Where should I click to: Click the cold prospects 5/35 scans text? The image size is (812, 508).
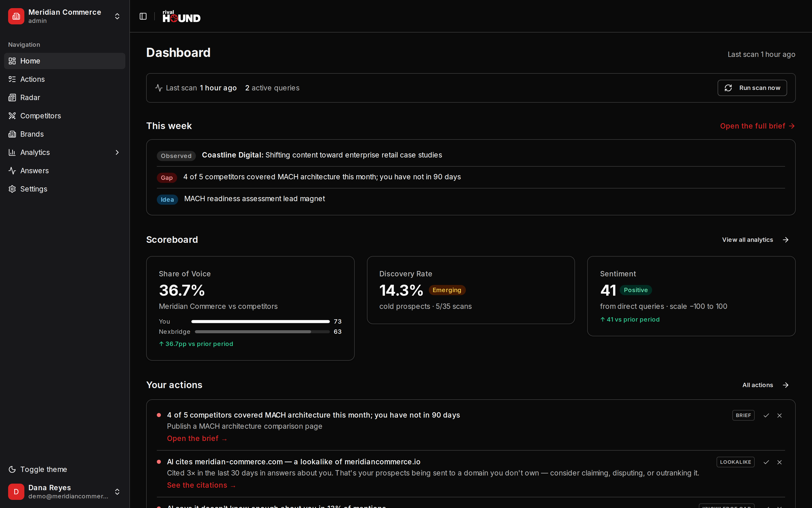pyautogui.click(x=426, y=306)
